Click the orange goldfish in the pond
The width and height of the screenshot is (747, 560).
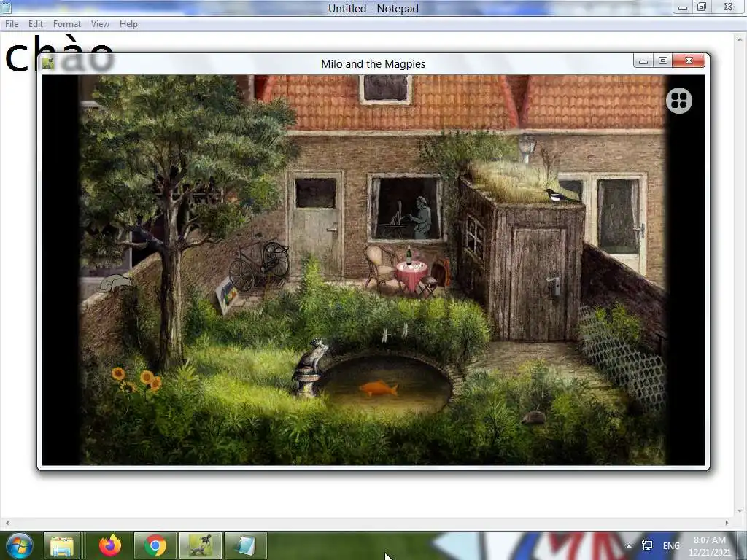[379, 389]
